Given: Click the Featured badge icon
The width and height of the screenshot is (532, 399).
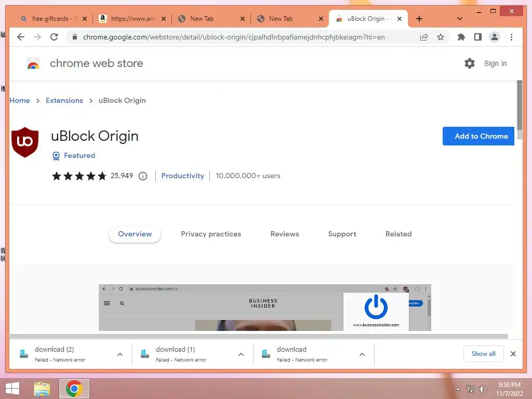Looking at the screenshot, I should tap(56, 156).
